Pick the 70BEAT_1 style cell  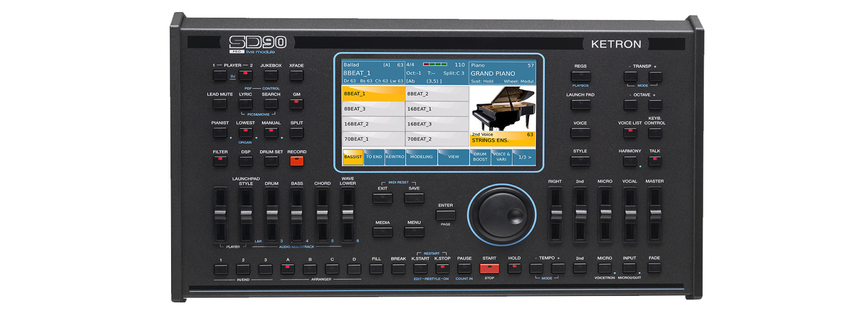click(373, 139)
